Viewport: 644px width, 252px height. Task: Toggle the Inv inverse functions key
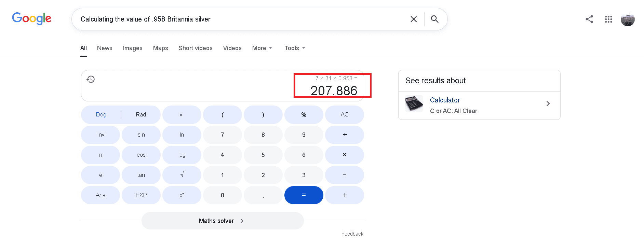pyautogui.click(x=100, y=135)
